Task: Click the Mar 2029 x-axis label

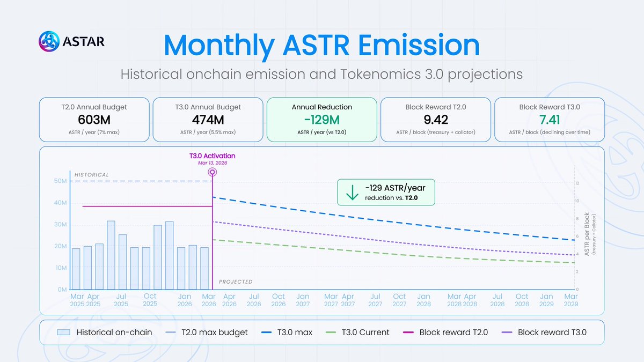Action: (570, 300)
